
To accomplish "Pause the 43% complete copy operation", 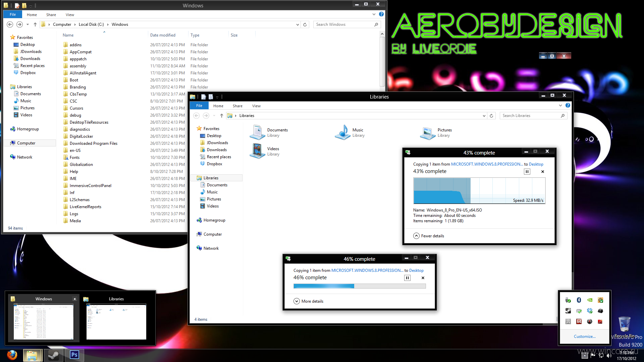I will click(527, 172).
